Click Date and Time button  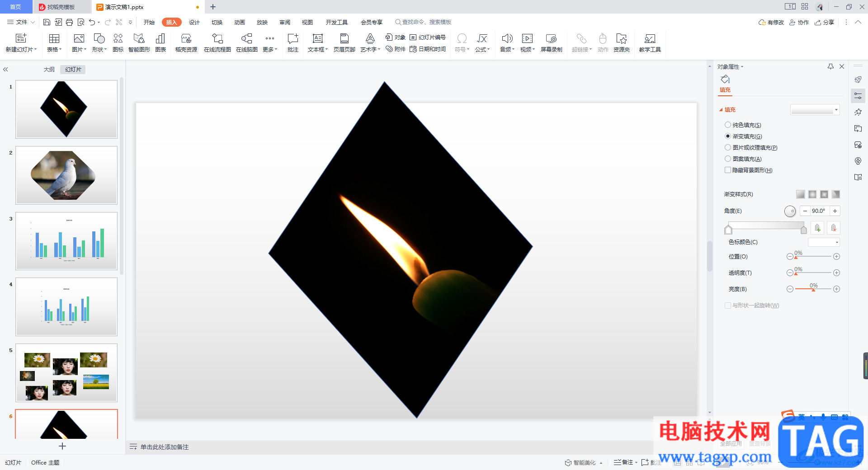pos(428,49)
